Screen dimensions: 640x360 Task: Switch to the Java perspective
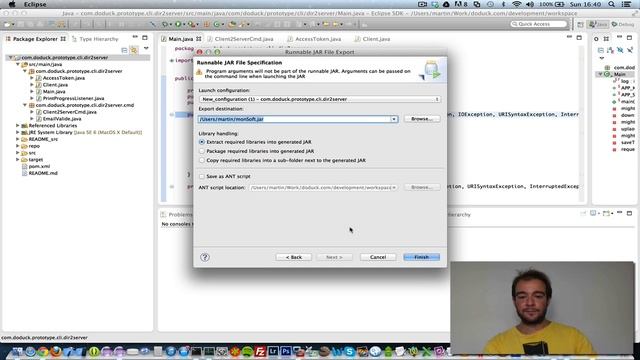click(x=598, y=24)
